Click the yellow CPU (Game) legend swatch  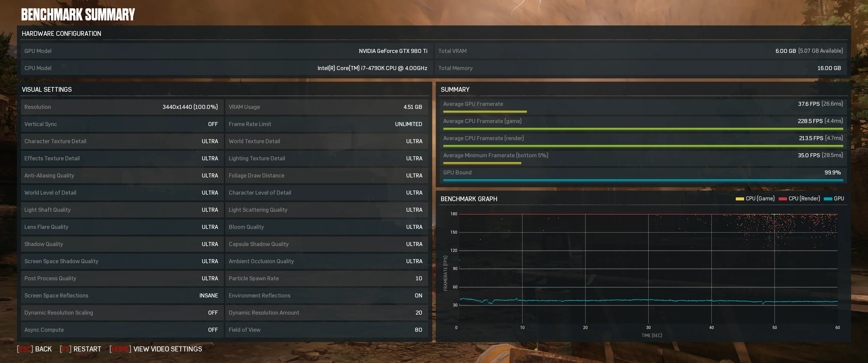point(740,199)
